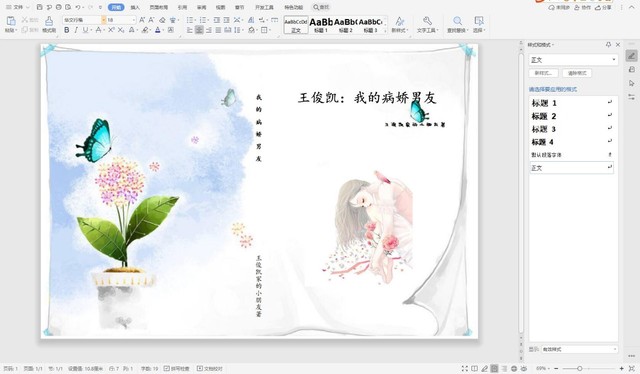Click the 清除格式 button in styles pane
This screenshot has height=374, width=640.
[577, 73]
